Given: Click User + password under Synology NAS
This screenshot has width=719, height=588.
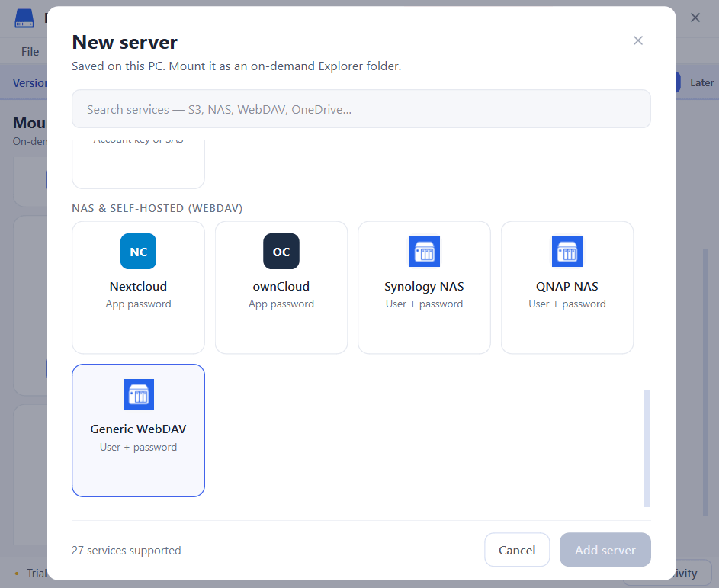Looking at the screenshot, I should (x=424, y=304).
